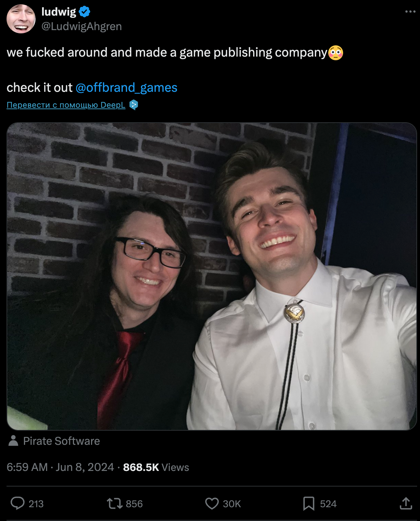Click the 856 reposts count
The height and width of the screenshot is (521, 420).
pyautogui.click(x=134, y=504)
